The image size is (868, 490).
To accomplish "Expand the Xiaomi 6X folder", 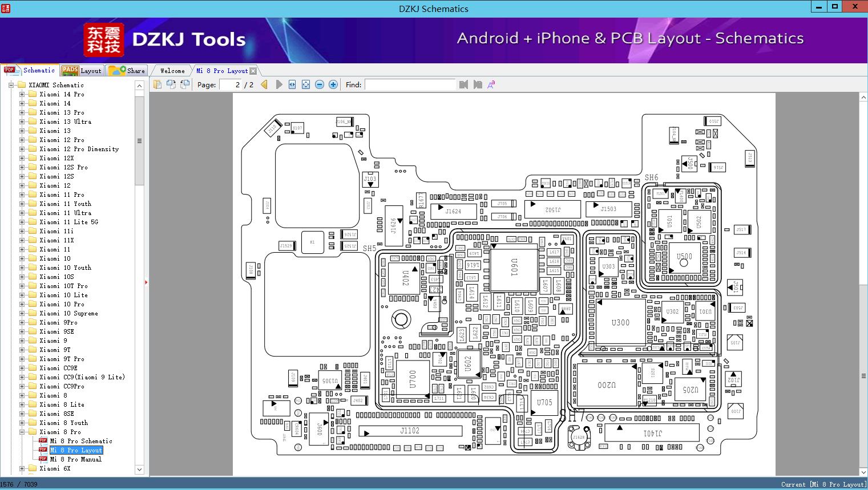I will click(22, 468).
